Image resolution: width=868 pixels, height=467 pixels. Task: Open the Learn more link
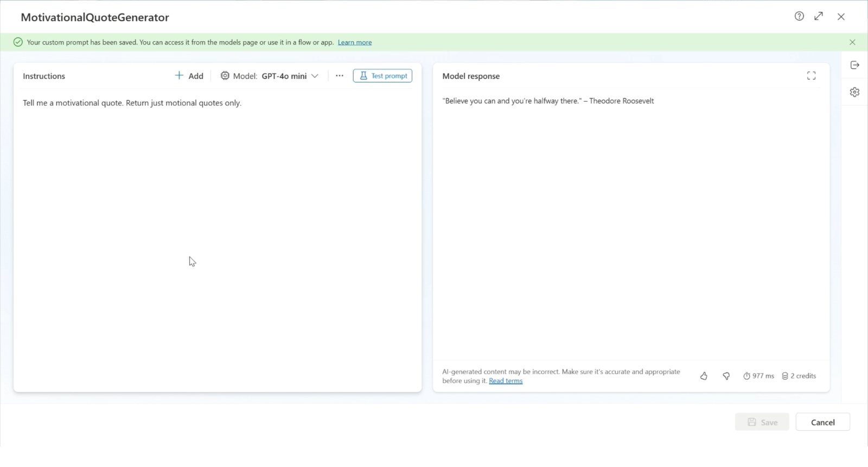[x=355, y=42]
